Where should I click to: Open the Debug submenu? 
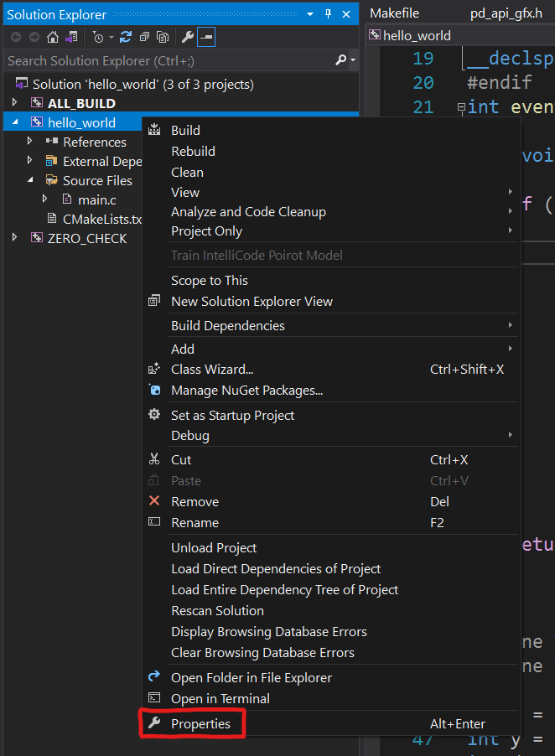[x=331, y=435]
